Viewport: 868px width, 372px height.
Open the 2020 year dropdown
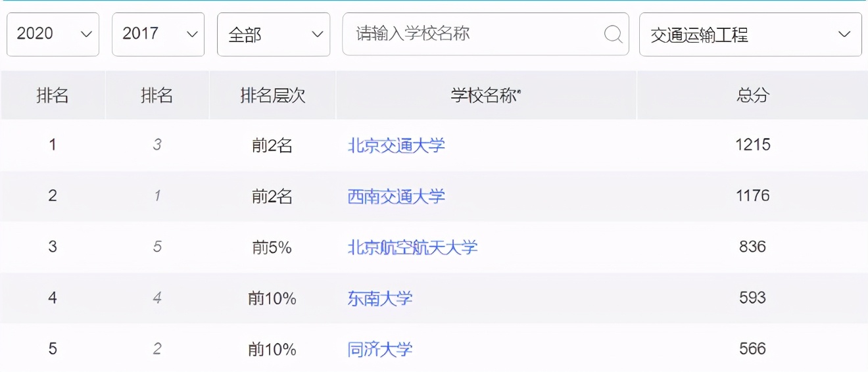tap(53, 34)
